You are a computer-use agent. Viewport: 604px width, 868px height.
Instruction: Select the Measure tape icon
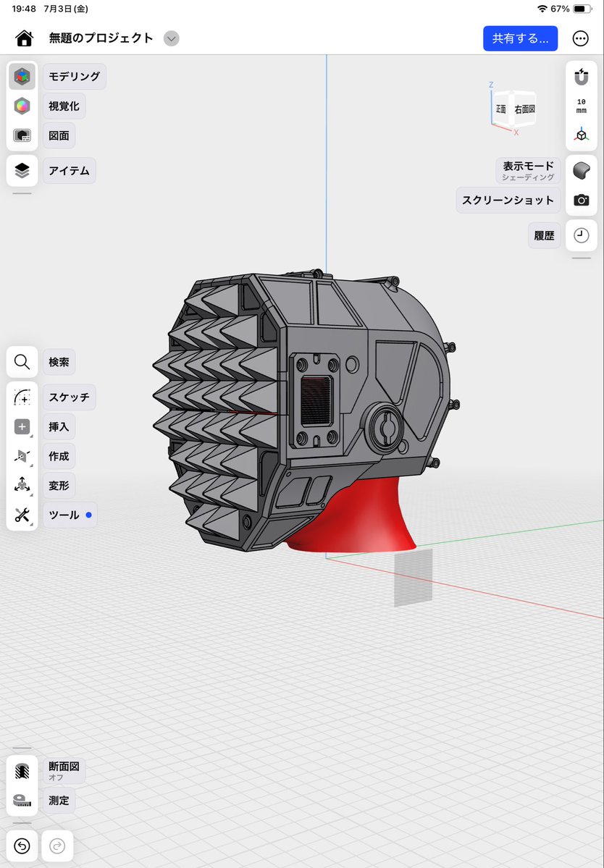pyautogui.click(x=22, y=800)
